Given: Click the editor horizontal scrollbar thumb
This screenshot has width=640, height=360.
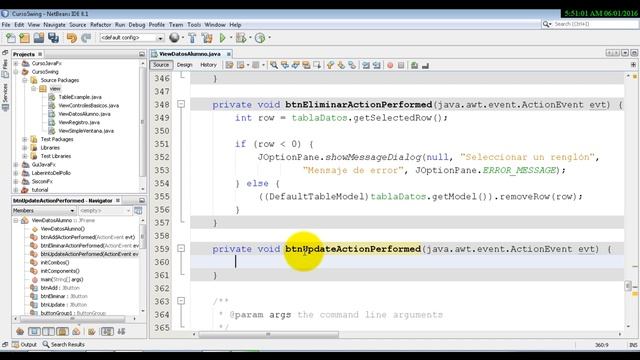Looking at the screenshot, I should (268, 334).
